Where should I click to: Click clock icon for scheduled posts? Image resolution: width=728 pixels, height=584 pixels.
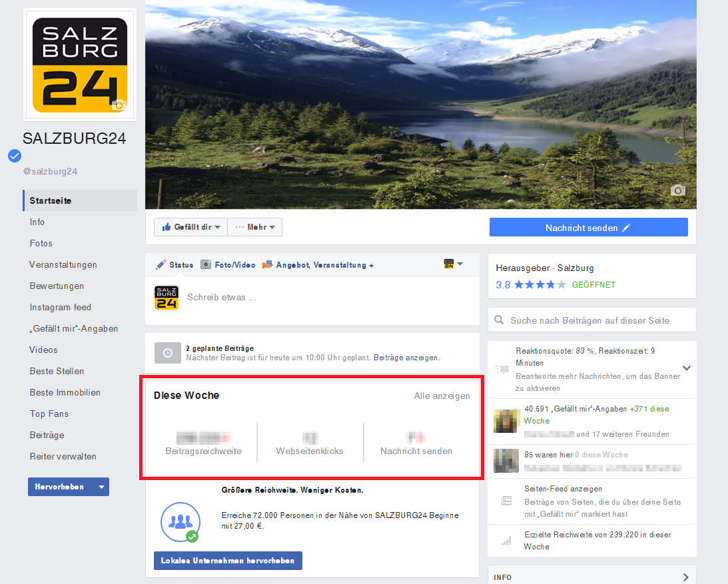tap(168, 354)
